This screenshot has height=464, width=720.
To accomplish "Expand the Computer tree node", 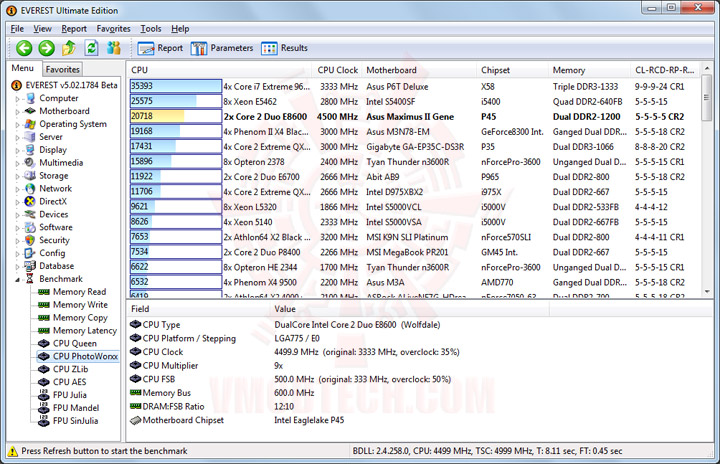I will [x=17, y=99].
